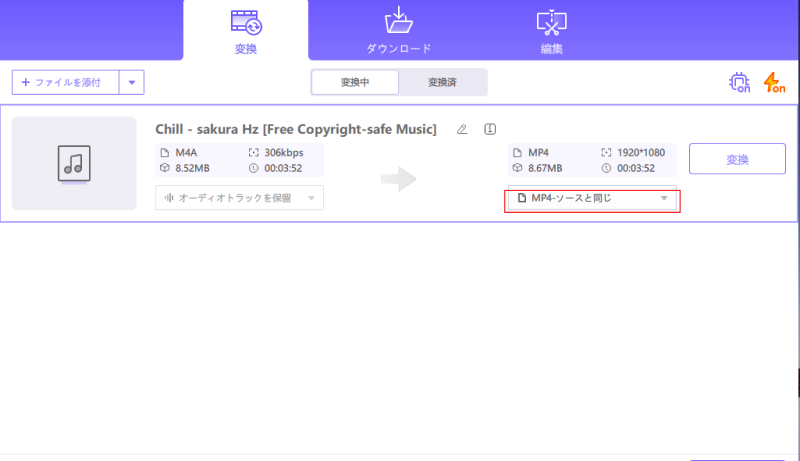Open the 変換 (Convert) tab

[x=246, y=32]
